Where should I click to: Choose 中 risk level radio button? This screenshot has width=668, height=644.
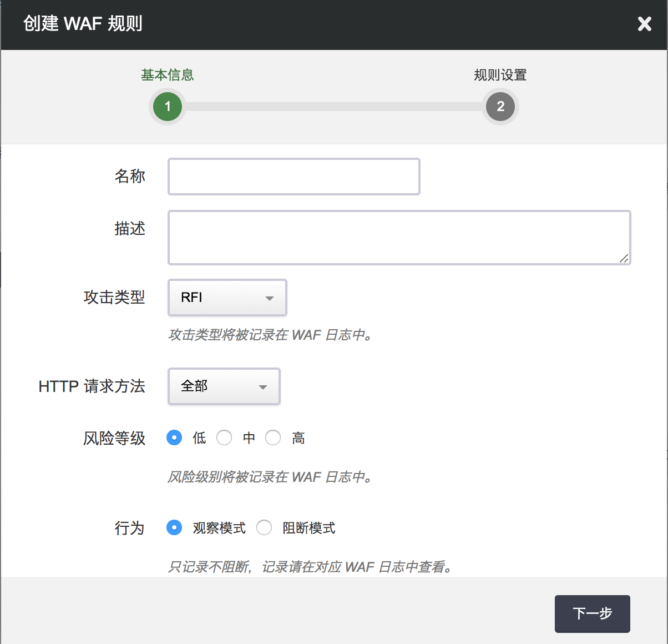[x=224, y=438]
